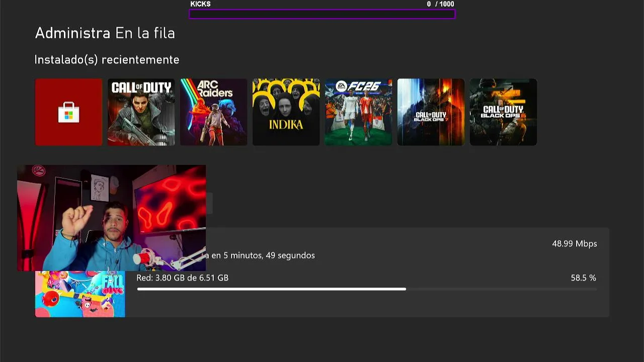Click the 'Red: 3.80 GB de 6.51 GB' text
This screenshot has width=644, height=362.
click(x=182, y=278)
